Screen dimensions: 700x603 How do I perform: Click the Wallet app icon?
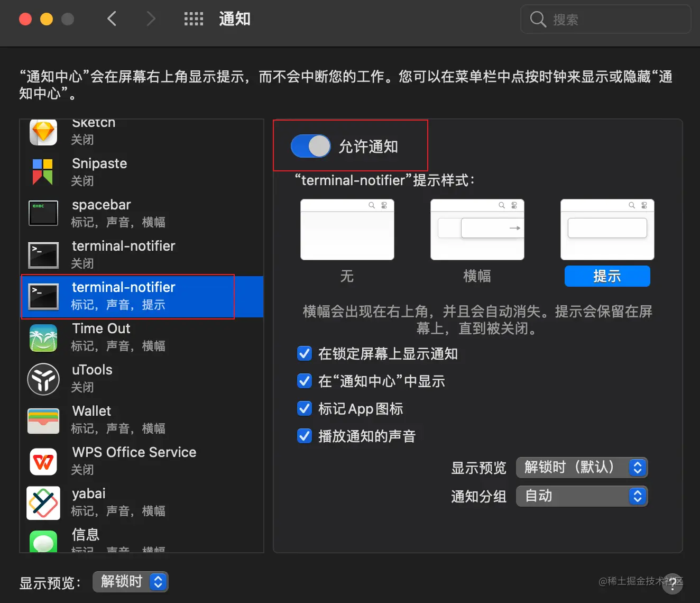pos(43,421)
